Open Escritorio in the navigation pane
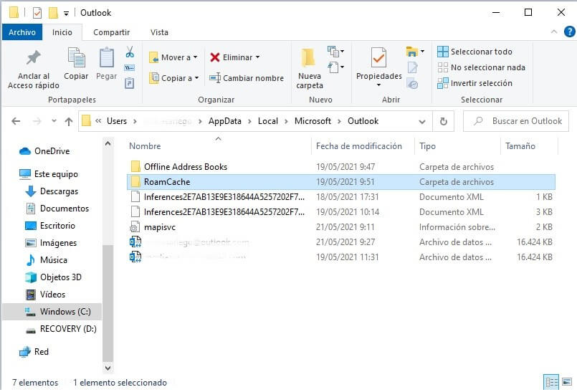Viewport: 577px width, 392px height. (x=50, y=226)
